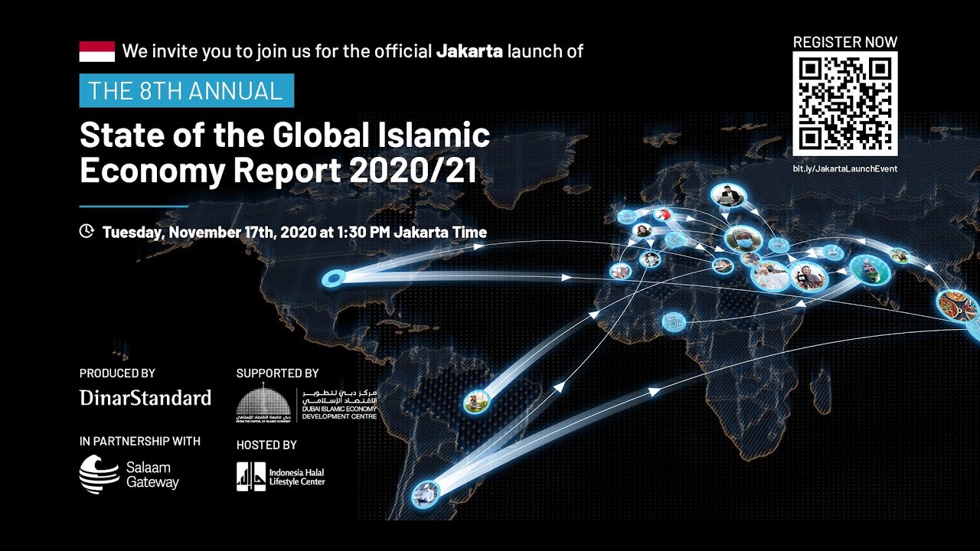This screenshot has height=551, width=980.
Task: Click the Tuesday, November 17th, 2020 date text
Action: 294,232
